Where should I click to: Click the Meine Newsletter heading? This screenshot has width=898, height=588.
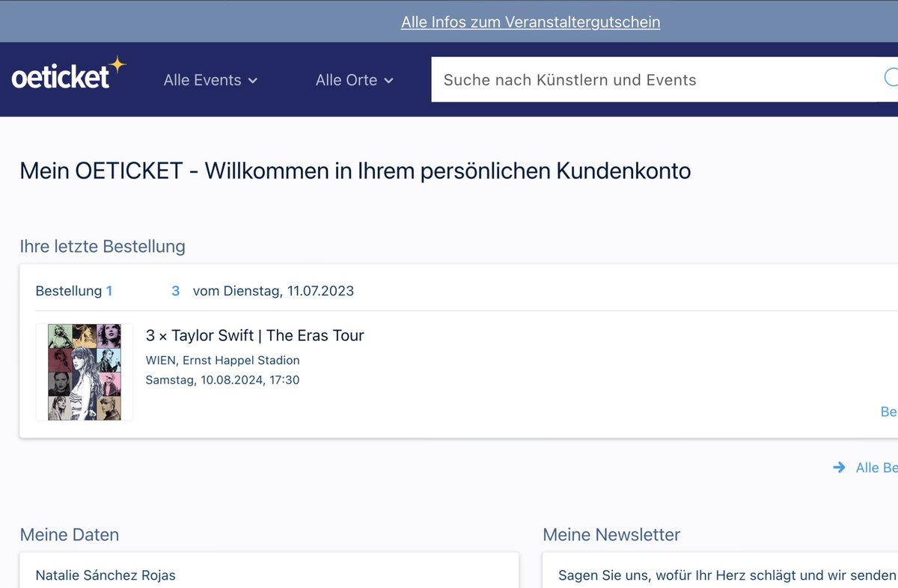[611, 535]
